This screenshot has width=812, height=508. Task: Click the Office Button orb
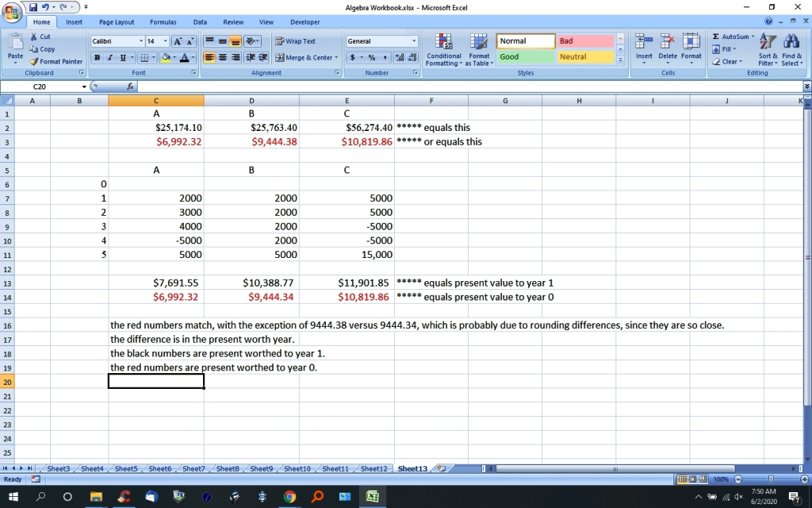tap(12, 13)
